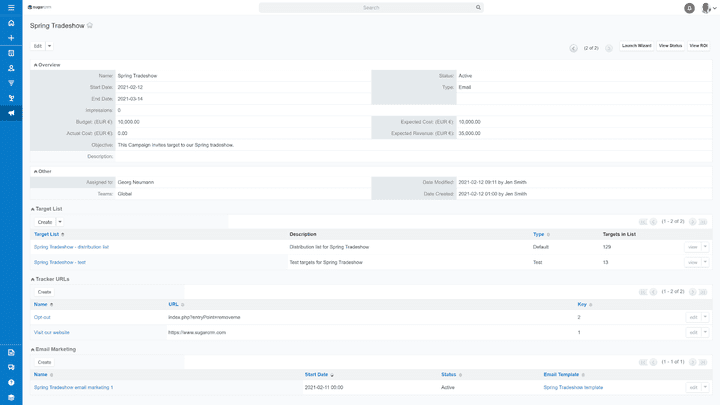Screen dimensions: 720x405
Task: Click the plus quick-create sidebar icon
Action: tap(11, 38)
